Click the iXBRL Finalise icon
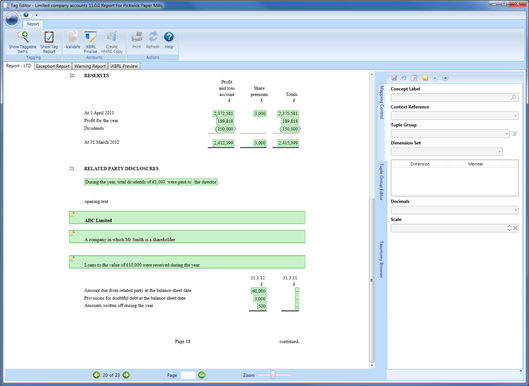Viewport: 529px width, 386px height. point(90,37)
